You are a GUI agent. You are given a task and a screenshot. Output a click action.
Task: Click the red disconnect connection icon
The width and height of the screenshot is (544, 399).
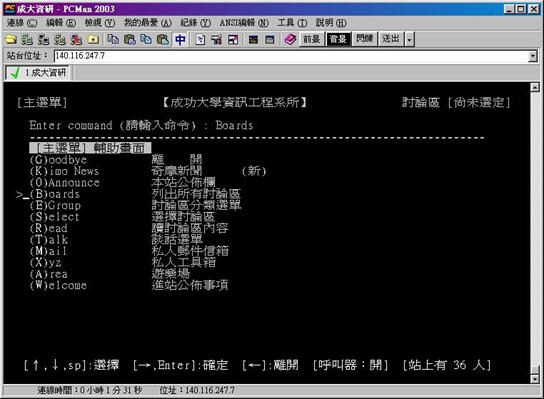(76, 40)
